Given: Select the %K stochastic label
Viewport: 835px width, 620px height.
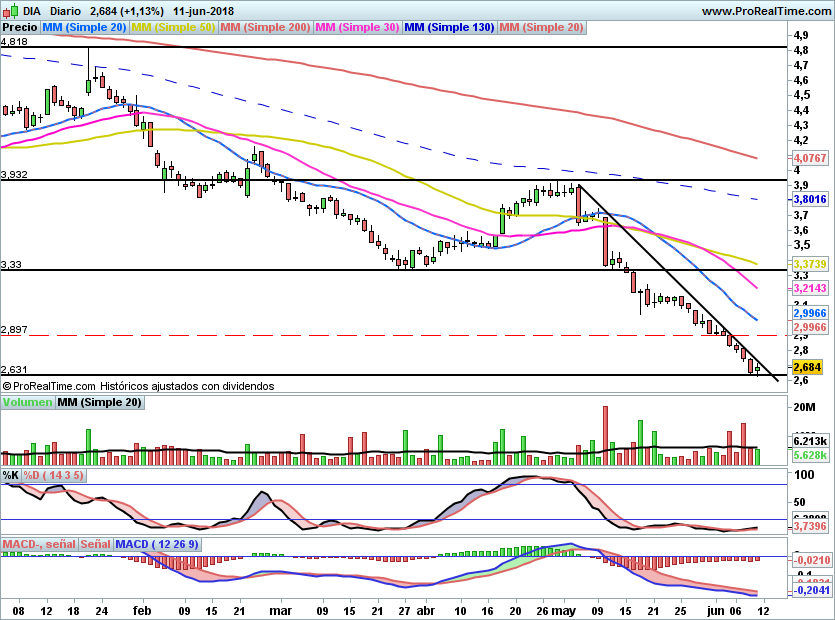Looking at the screenshot, I should pyautogui.click(x=11, y=475).
